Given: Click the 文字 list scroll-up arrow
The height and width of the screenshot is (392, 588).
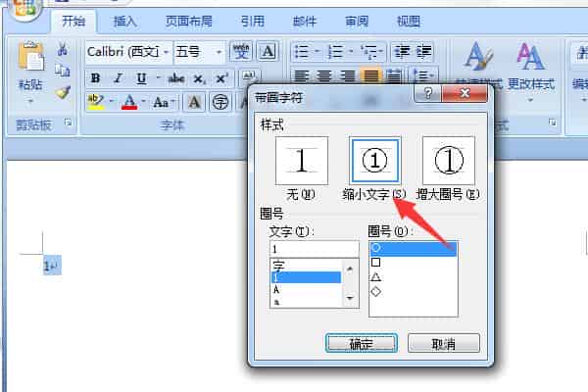Looking at the screenshot, I should (350, 269).
